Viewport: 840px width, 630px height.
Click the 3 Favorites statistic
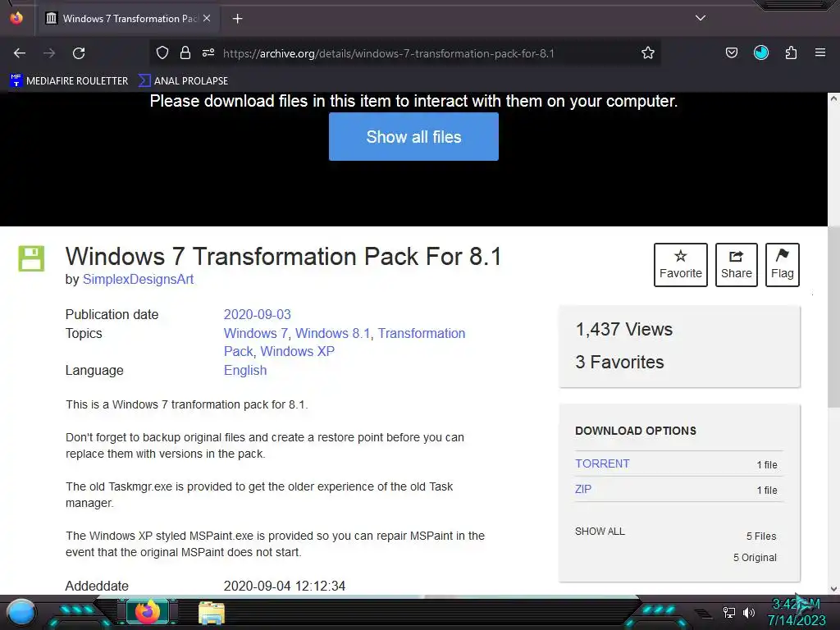coord(619,362)
